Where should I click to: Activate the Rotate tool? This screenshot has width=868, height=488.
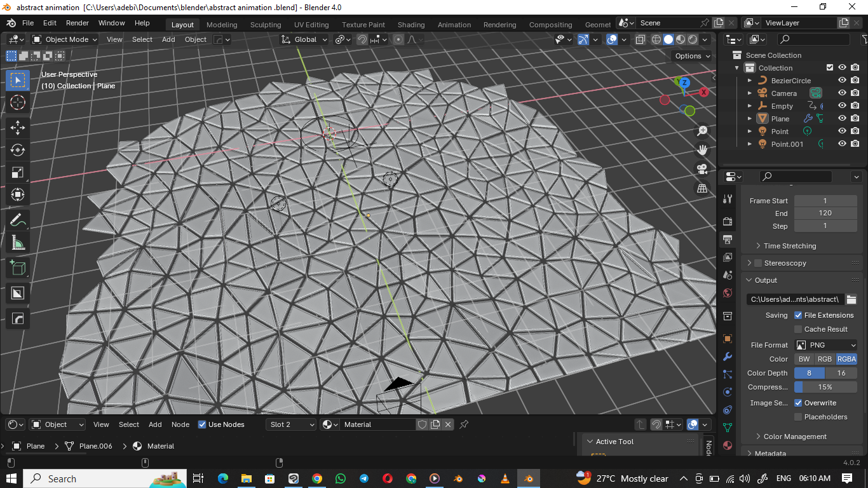(18, 150)
